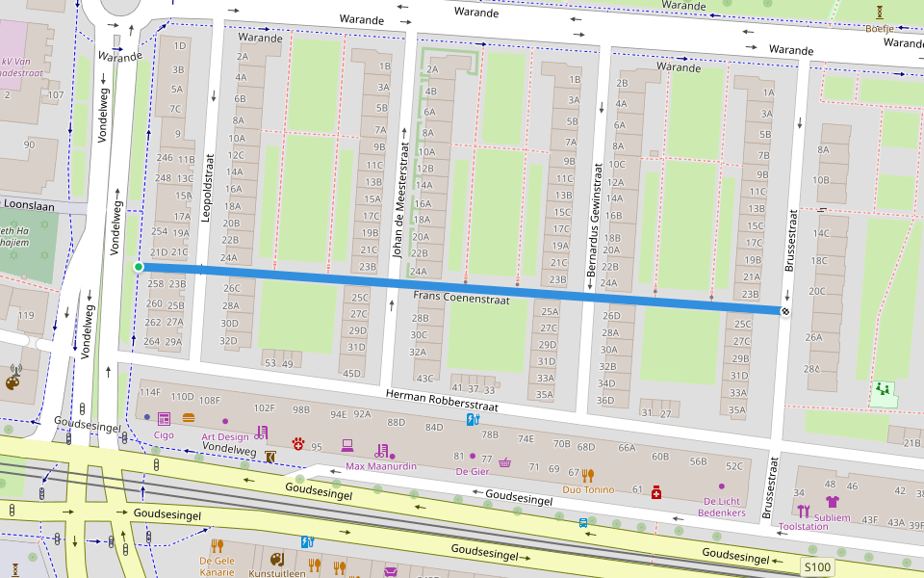Click the green route start marker

click(x=139, y=267)
